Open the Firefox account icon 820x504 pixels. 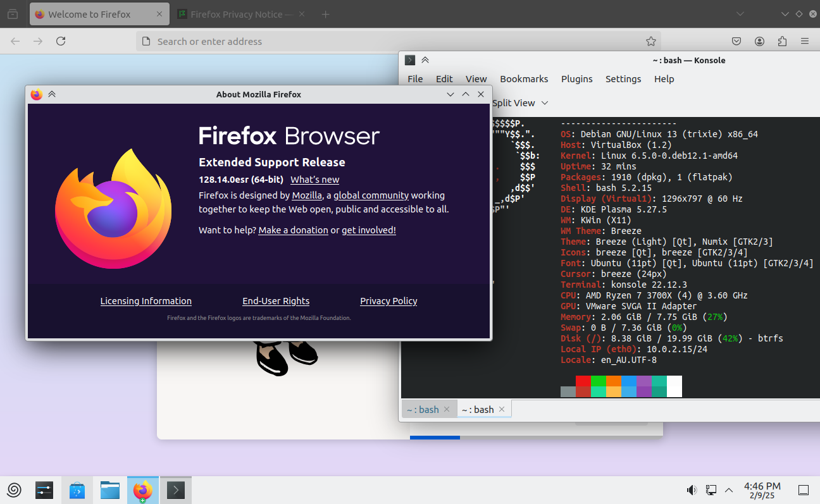(x=759, y=41)
